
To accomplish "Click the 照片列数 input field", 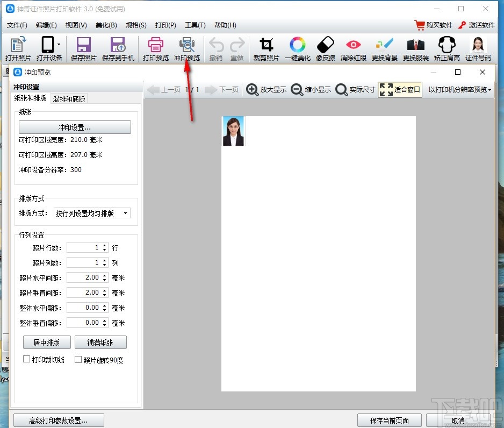I will point(84,262).
